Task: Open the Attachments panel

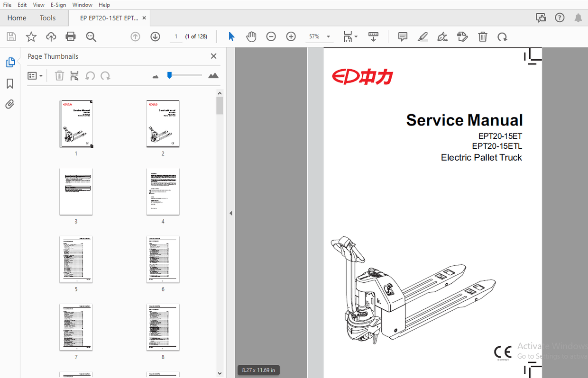Action: point(11,104)
